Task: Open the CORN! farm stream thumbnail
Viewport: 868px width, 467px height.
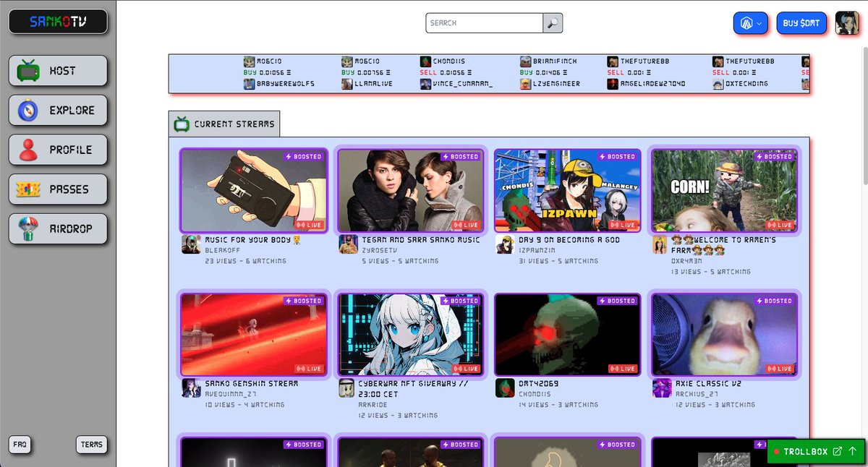Action: pos(724,191)
